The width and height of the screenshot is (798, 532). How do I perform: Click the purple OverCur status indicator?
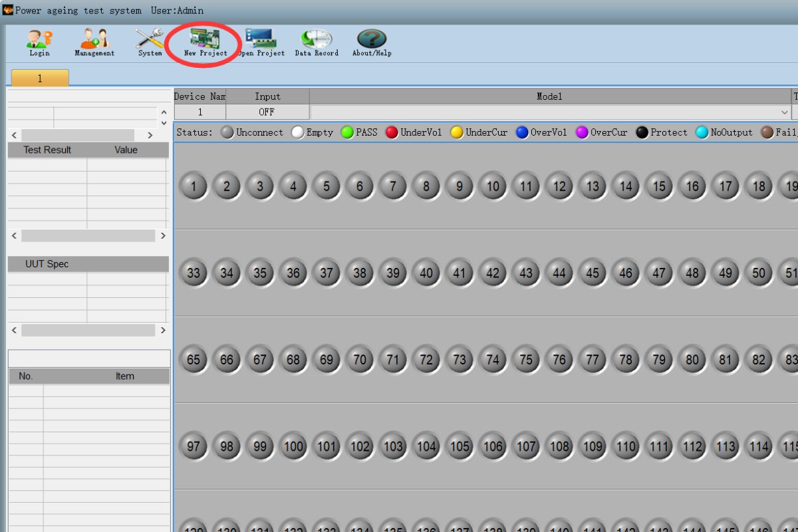pyautogui.click(x=582, y=132)
